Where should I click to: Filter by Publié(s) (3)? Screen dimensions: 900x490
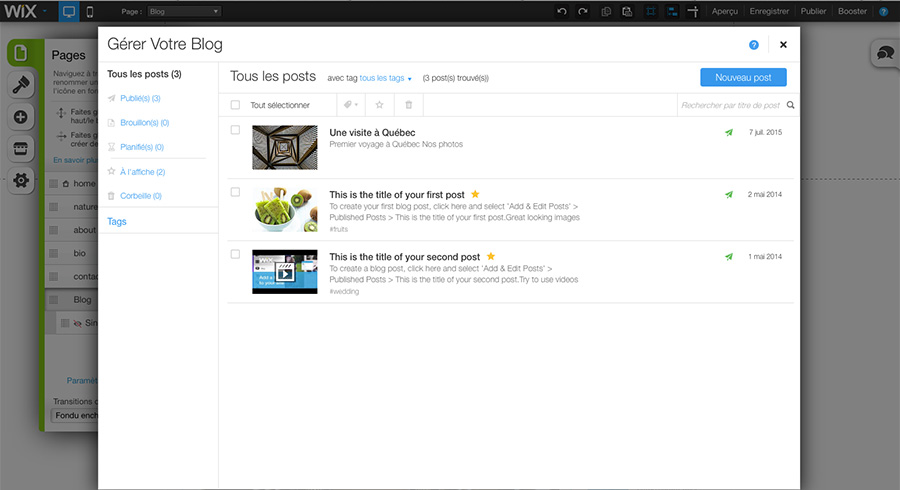pos(140,98)
